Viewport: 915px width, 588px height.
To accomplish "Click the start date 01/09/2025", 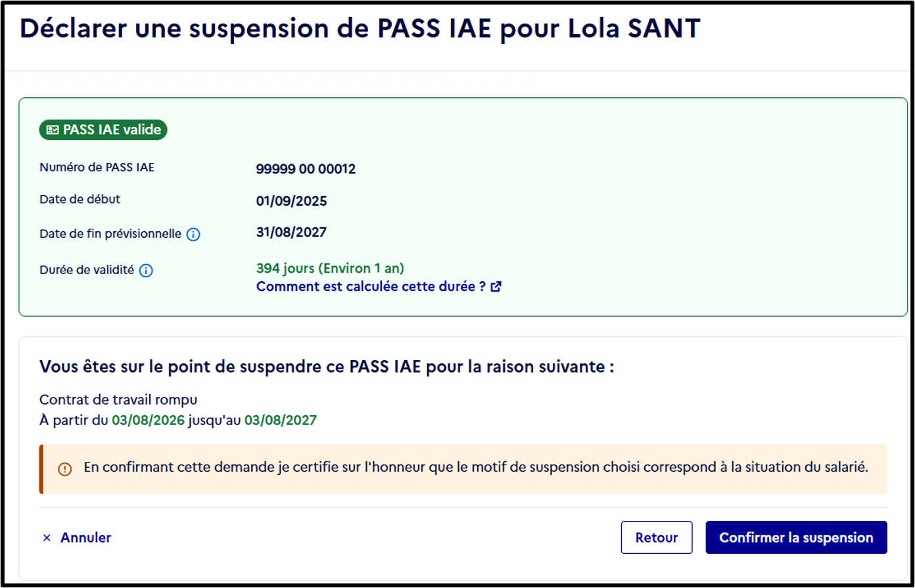I will click(291, 201).
